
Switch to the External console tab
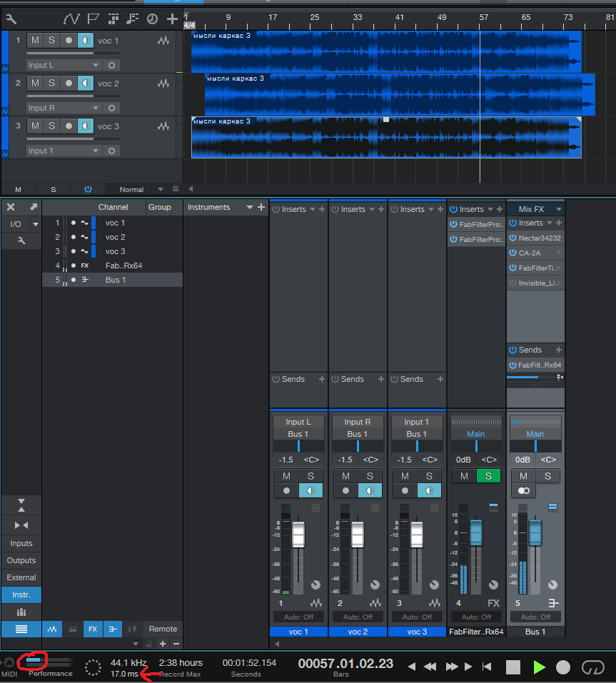point(21,578)
